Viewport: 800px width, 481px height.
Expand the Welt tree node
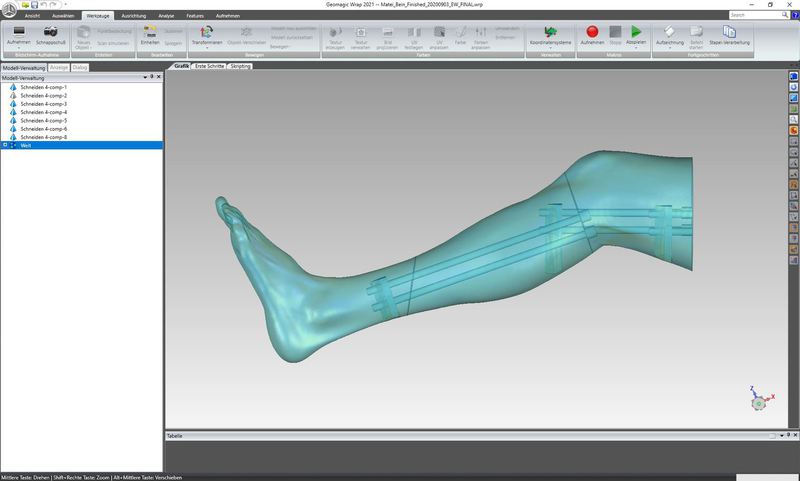pyautogui.click(x=5, y=145)
